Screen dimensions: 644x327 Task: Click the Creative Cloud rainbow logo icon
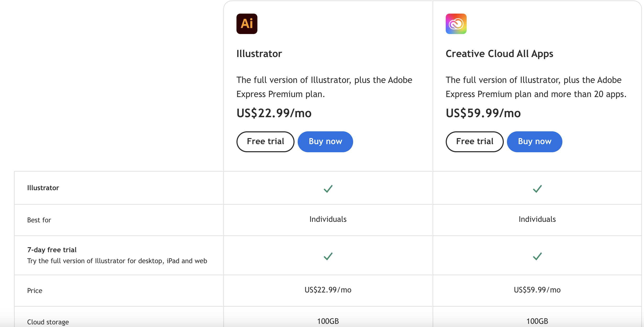[456, 24]
